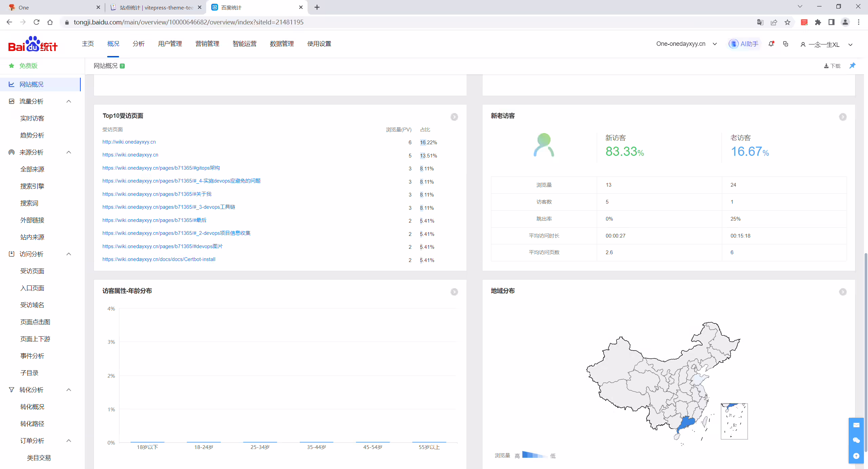Collapse the 流量分析 sidebar group
Screen dimensions: 868x469
point(69,101)
